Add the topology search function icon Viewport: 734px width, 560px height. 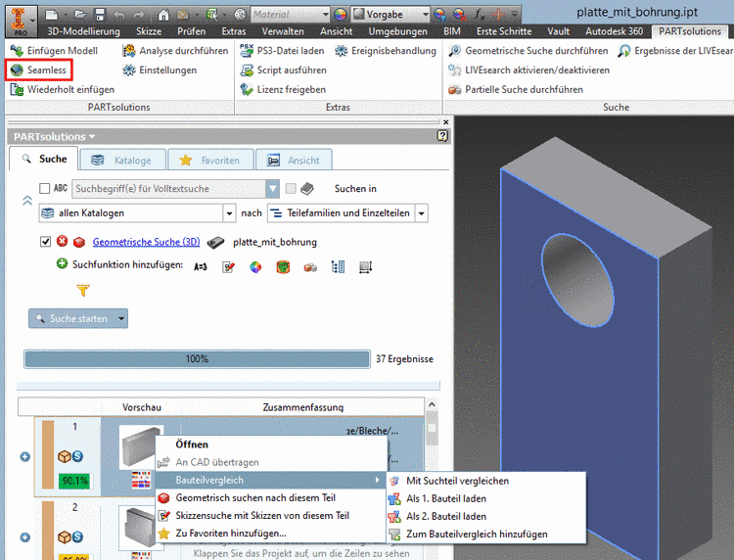[x=283, y=267]
